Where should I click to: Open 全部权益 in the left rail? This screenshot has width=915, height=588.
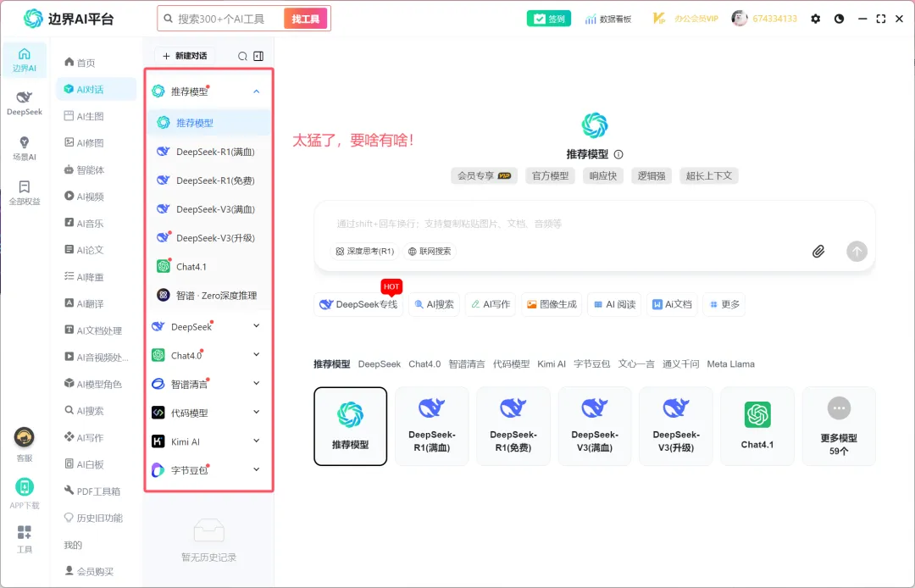[x=25, y=193]
